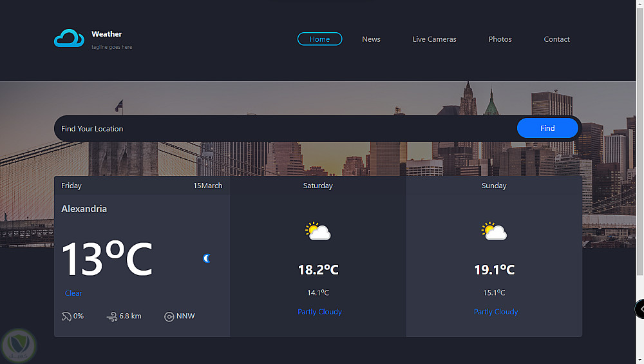The width and height of the screenshot is (644, 364).
Task: Select Photos in the navigation bar
Action: click(x=500, y=39)
